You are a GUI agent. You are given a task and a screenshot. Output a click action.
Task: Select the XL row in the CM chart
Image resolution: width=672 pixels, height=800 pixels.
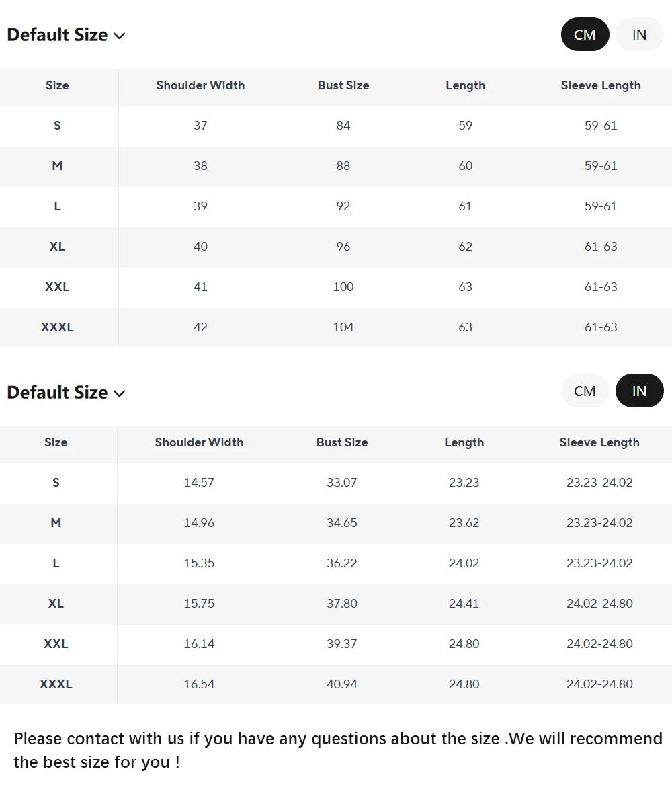[x=57, y=247]
